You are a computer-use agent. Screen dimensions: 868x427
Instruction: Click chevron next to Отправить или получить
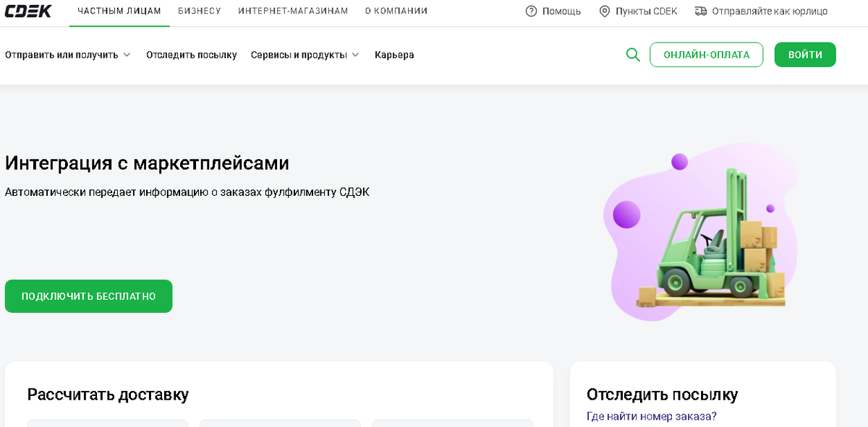tap(127, 55)
